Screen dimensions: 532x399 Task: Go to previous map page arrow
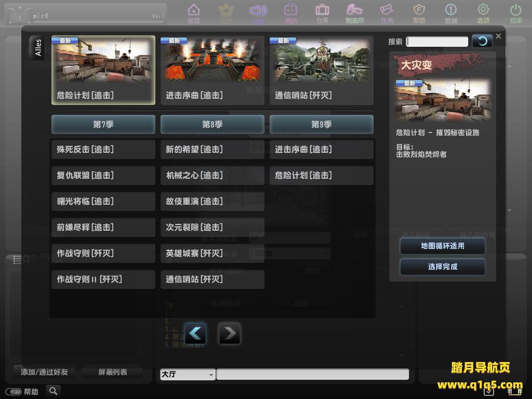point(195,334)
